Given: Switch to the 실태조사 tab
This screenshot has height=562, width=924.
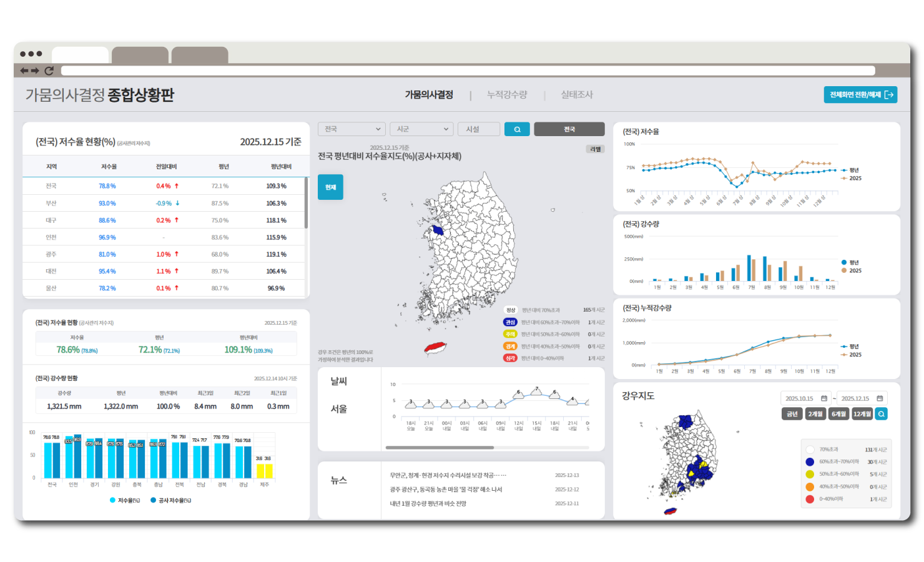Looking at the screenshot, I should pos(576,95).
